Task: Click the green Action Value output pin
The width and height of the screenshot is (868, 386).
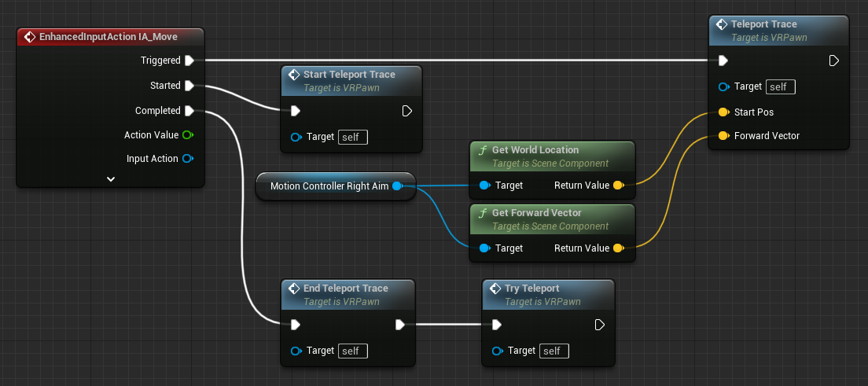Action: (x=188, y=135)
